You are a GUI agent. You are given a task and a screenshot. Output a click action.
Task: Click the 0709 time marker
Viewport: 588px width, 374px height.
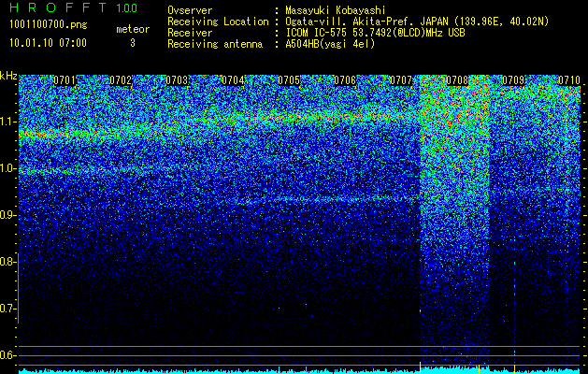pos(513,80)
